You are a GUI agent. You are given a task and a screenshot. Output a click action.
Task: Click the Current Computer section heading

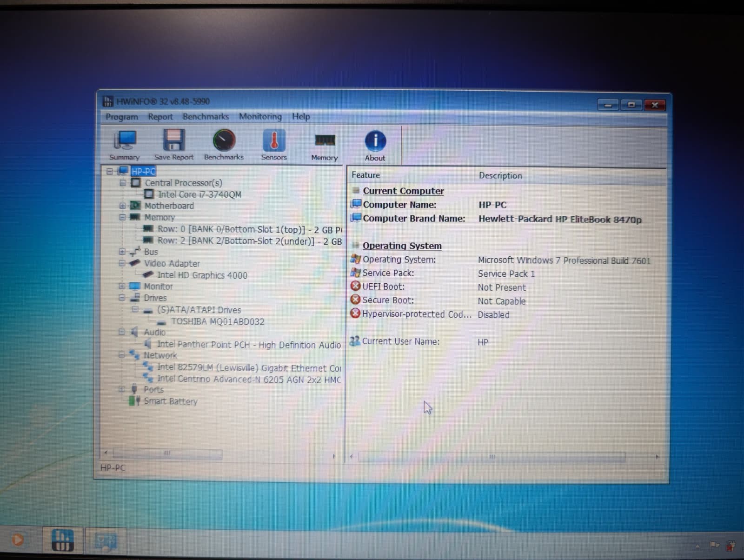tap(403, 191)
